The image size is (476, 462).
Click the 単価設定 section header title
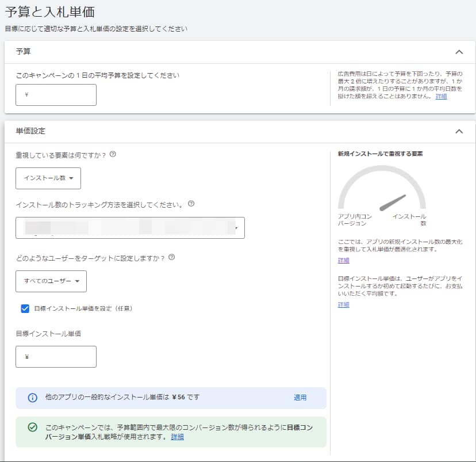click(x=30, y=131)
